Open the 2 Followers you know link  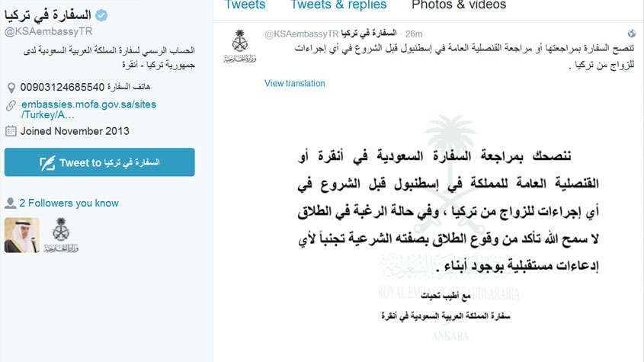point(69,203)
